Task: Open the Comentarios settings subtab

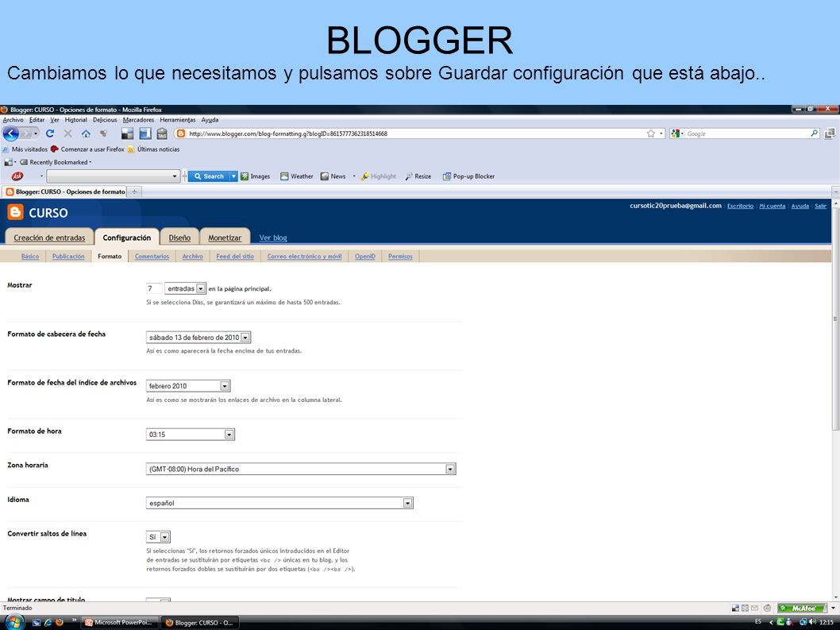Action: click(152, 257)
